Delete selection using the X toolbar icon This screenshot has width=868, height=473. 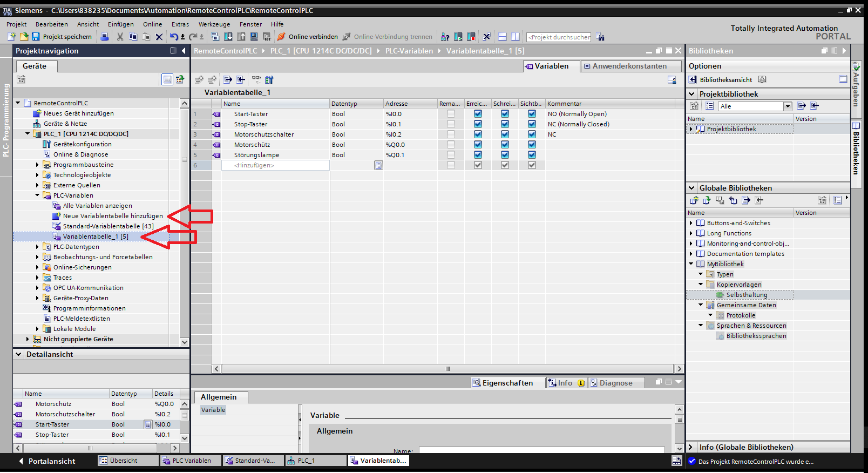[159, 37]
